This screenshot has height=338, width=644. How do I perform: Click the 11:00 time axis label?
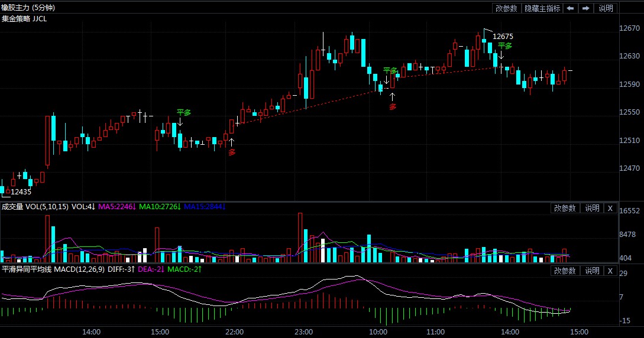[x=435, y=332]
